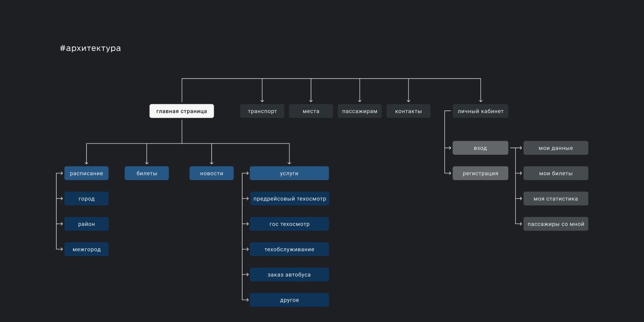Open the мои данные node

pyautogui.click(x=555, y=148)
